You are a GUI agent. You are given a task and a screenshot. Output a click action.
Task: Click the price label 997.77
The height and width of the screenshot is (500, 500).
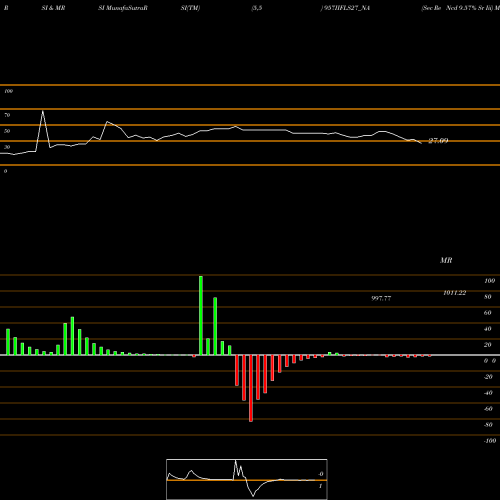tap(381, 298)
